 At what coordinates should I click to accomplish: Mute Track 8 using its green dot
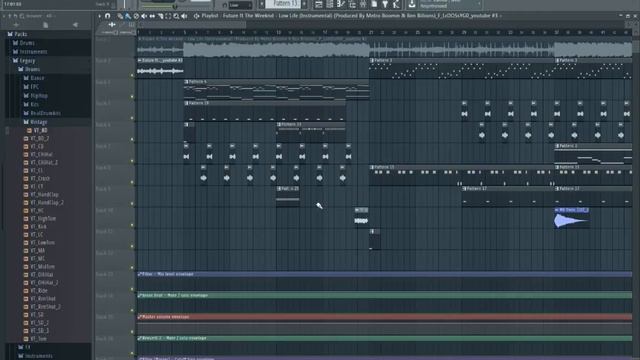[x=132, y=182]
